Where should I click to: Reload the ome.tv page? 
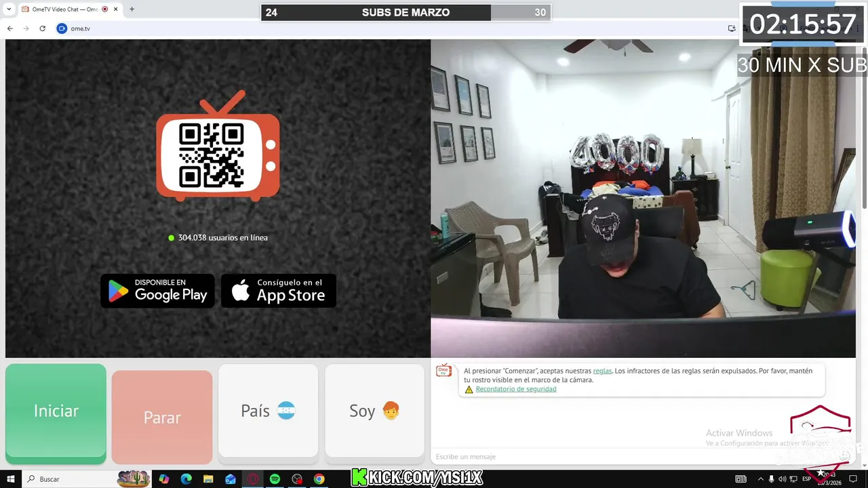click(43, 28)
